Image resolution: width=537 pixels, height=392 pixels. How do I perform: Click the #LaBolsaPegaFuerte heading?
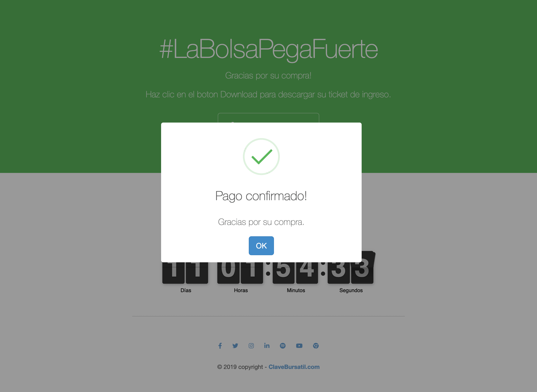point(268,49)
